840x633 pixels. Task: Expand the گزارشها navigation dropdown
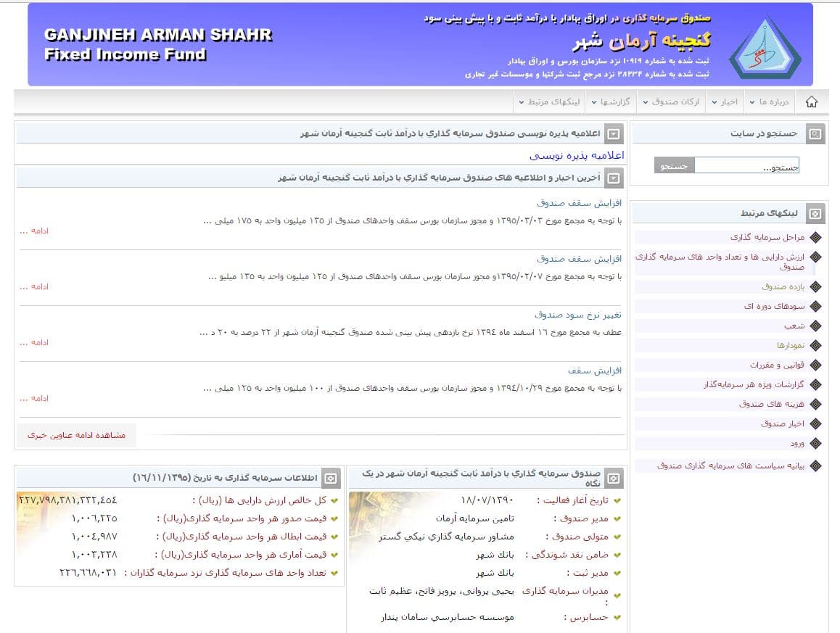coord(614,102)
